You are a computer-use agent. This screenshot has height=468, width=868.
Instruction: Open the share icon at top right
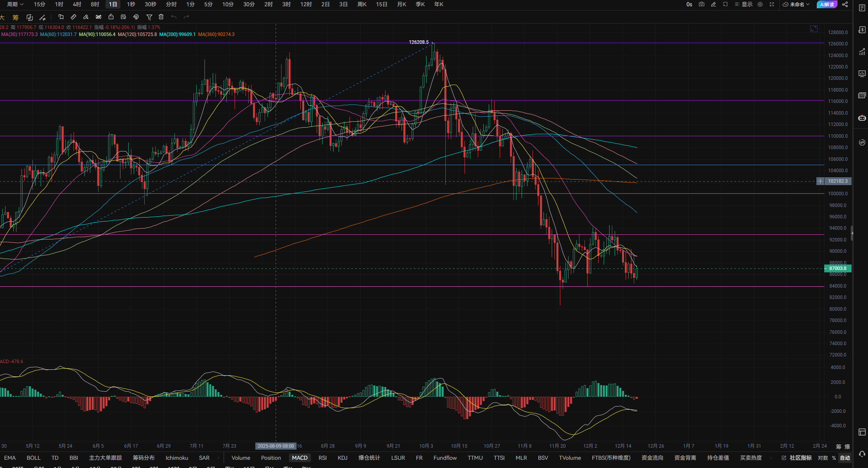tap(845, 4)
